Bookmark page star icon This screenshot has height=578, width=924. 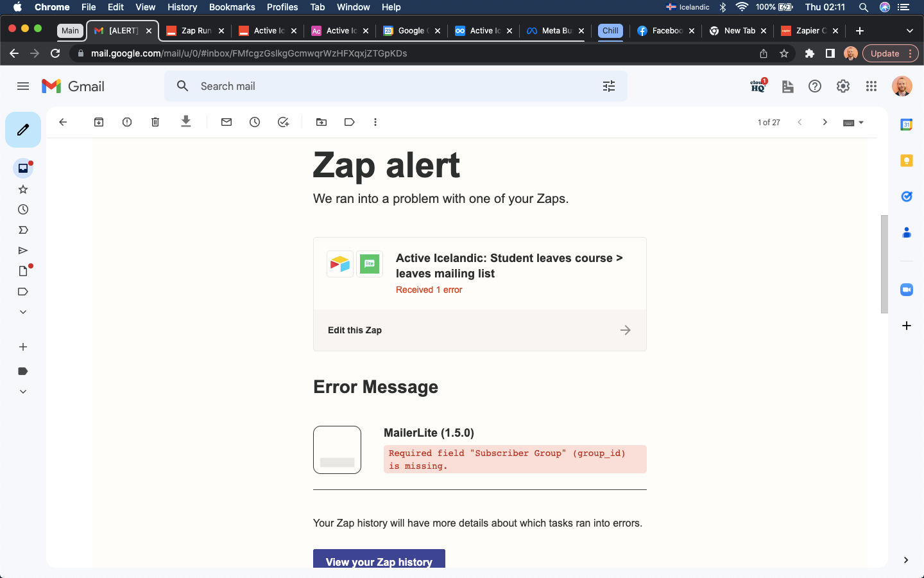pos(784,53)
